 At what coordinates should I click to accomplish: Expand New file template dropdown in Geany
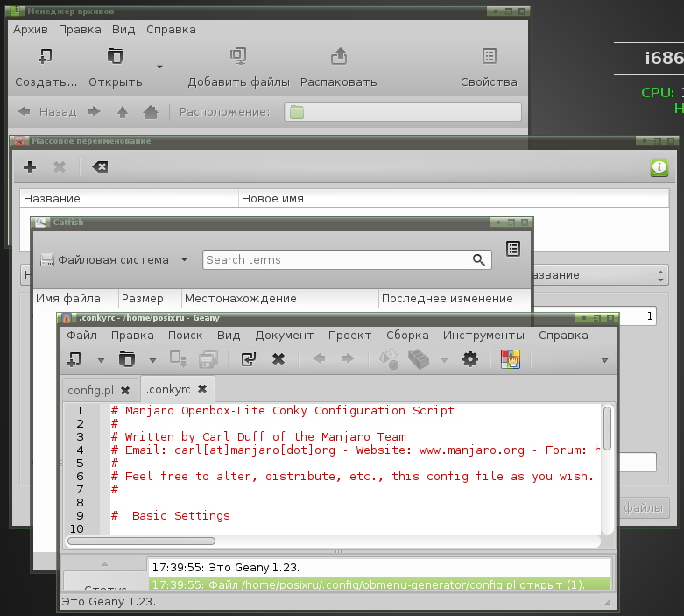pos(102,361)
